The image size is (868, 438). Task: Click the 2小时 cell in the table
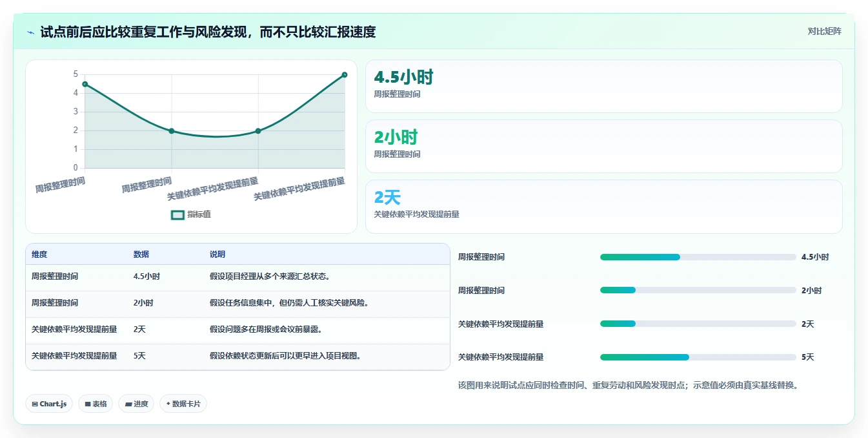pyautogui.click(x=143, y=303)
